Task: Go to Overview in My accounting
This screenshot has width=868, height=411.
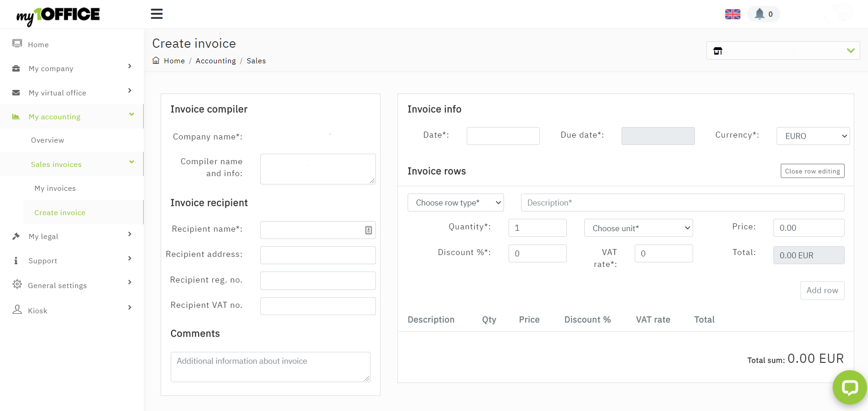Action: pos(48,140)
